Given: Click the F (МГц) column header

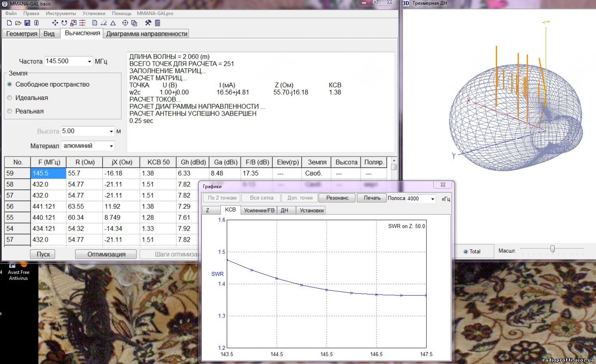Looking at the screenshot, I should click(x=49, y=162).
